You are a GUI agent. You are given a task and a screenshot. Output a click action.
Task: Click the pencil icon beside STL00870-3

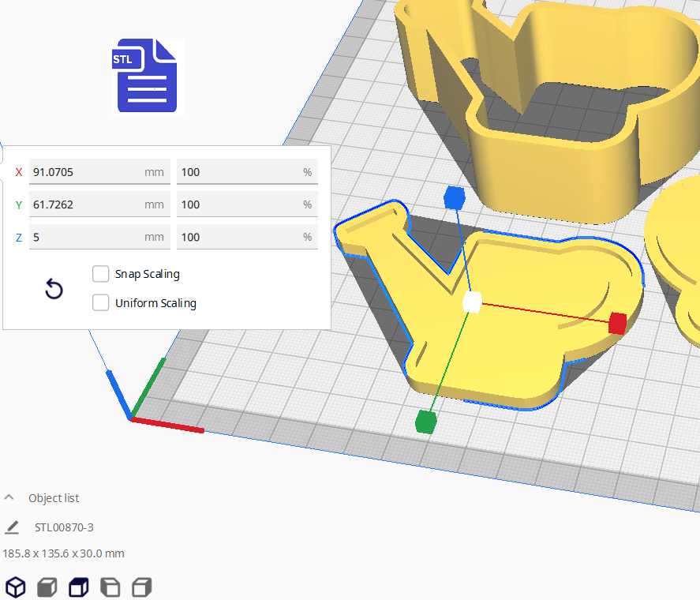12,527
